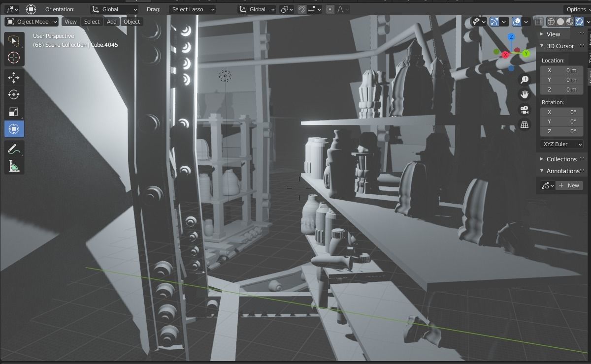Screen dimensions: 591x364
Task: Activate the 3D Cursor tool
Action: [14, 58]
